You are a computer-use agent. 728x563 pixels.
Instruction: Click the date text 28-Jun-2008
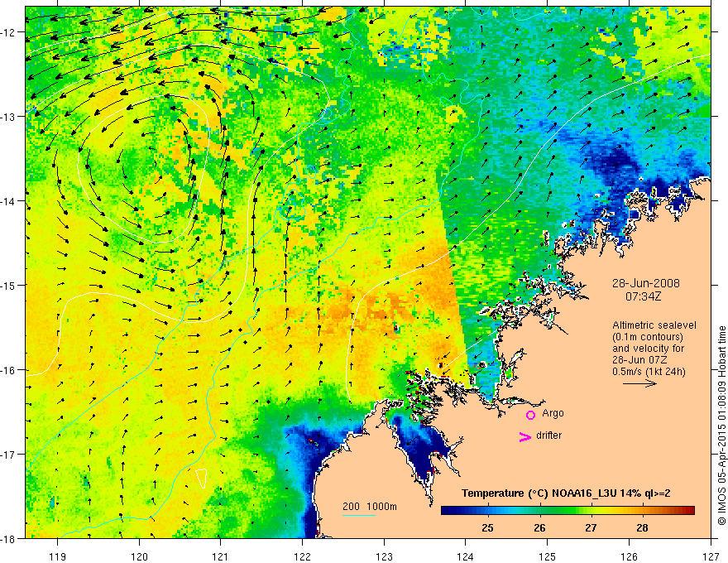[x=646, y=283]
